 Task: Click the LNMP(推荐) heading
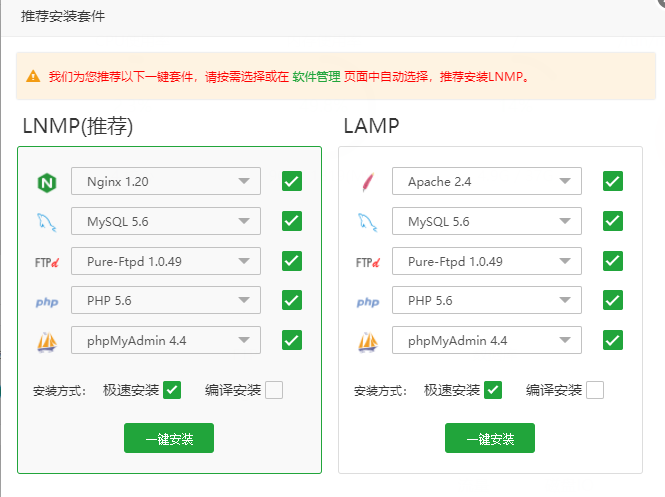(78, 126)
